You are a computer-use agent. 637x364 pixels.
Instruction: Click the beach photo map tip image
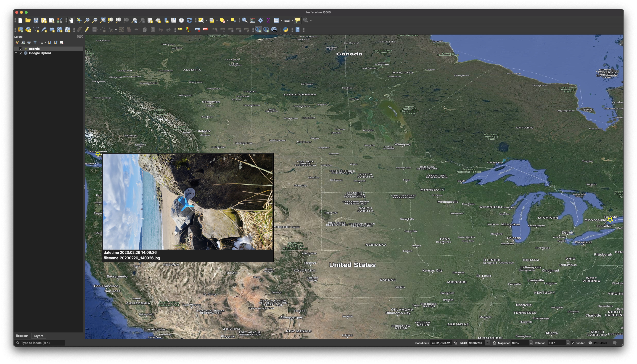coord(188,202)
